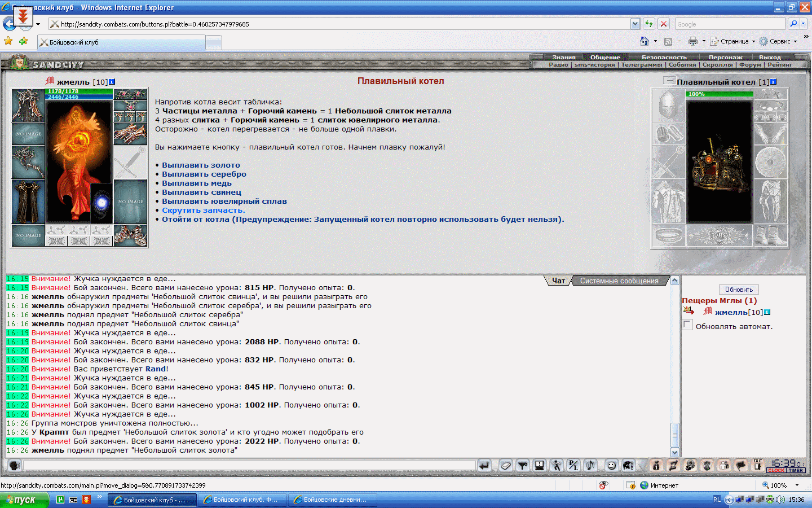
Task: Click жмелль's equipped gloves item
Action: (x=130, y=134)
